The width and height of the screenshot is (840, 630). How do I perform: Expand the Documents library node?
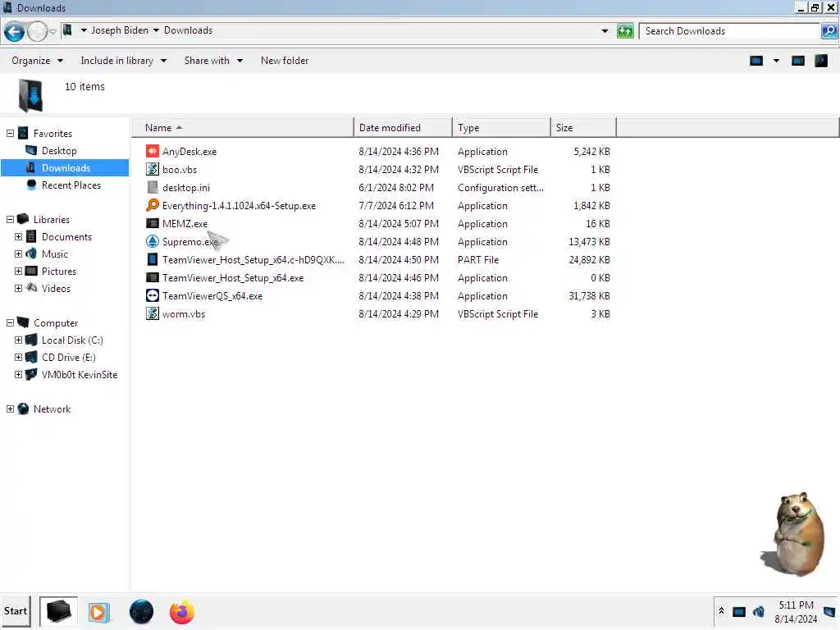click(19, 236)
